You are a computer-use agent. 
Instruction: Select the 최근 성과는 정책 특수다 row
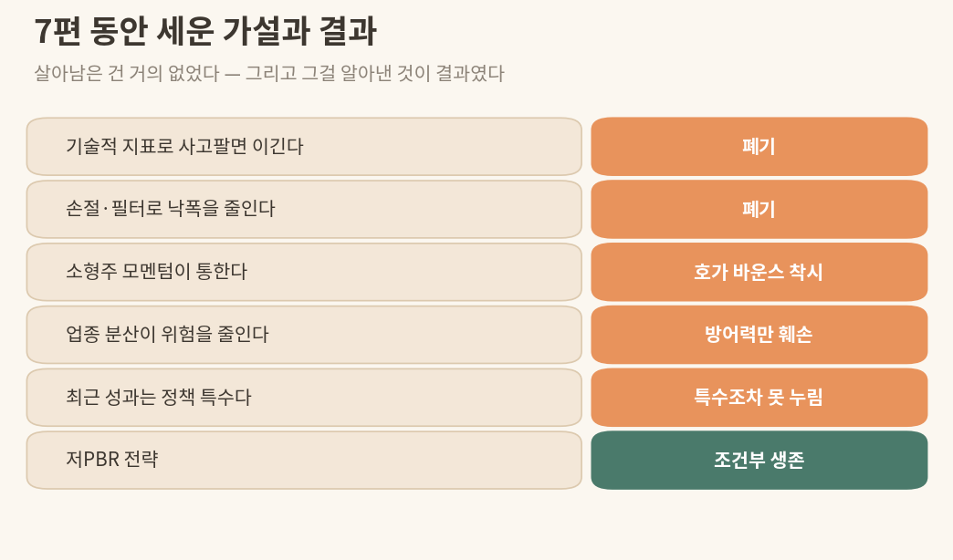(x=304, y=398)
